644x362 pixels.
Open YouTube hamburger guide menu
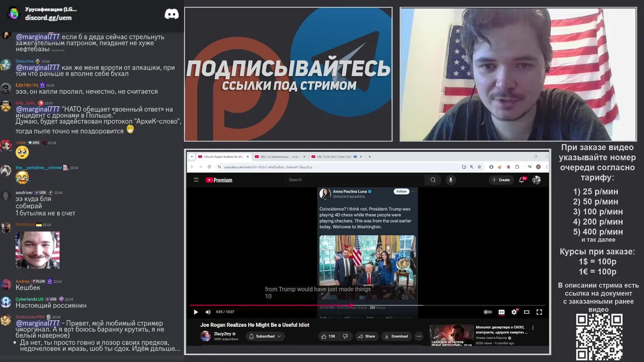tap(196, 179)
